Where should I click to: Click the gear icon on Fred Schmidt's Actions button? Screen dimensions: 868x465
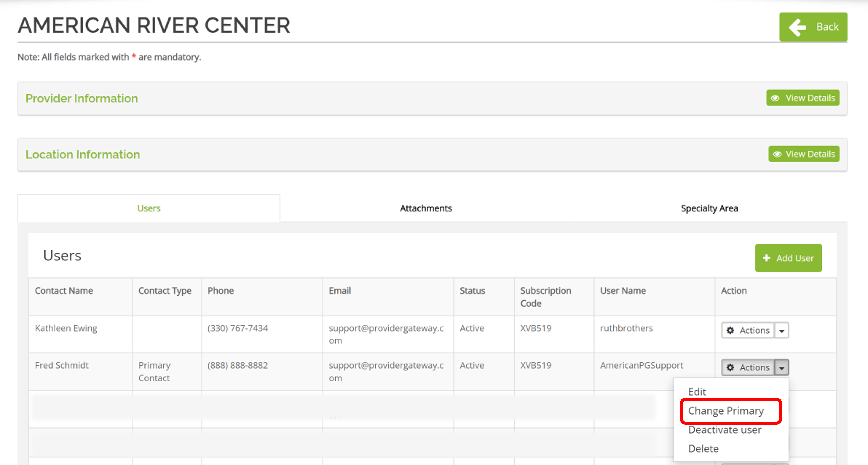click(731, 367)
